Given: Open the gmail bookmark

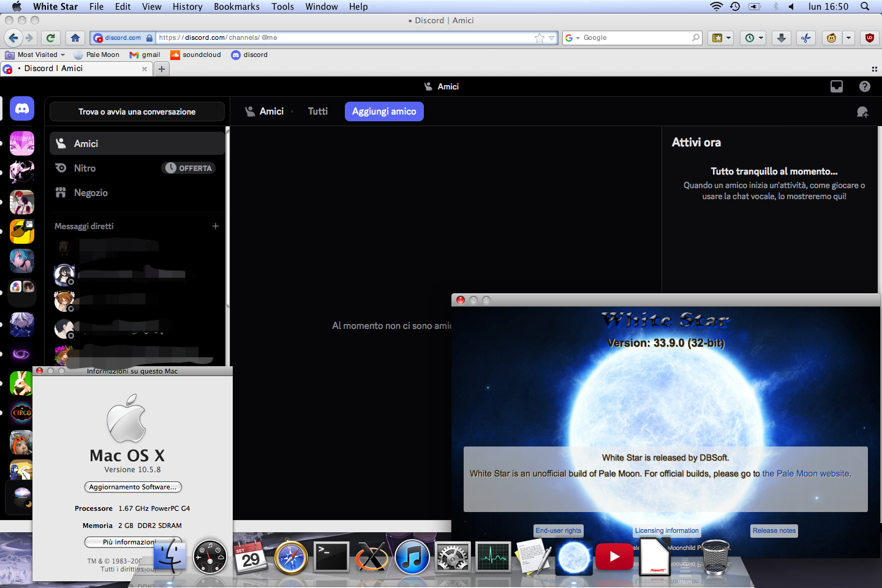Looking at the screenshot, I should (145, 55).
